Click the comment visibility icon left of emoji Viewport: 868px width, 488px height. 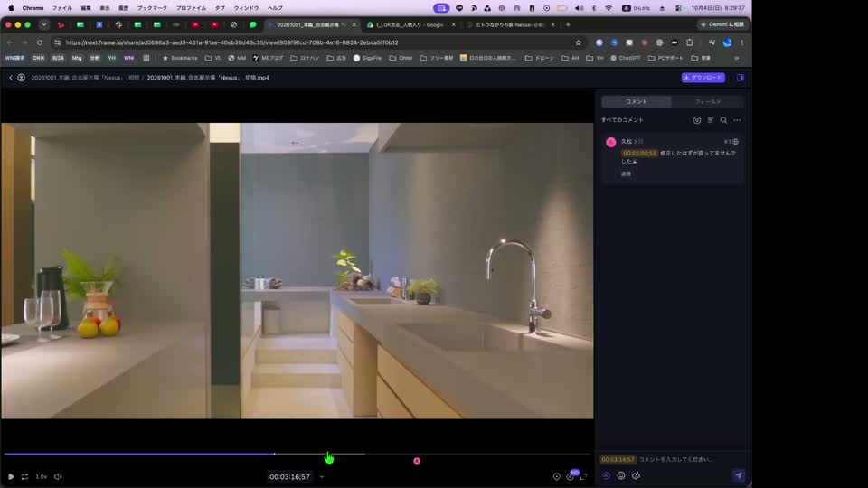[x=606, y=476]
